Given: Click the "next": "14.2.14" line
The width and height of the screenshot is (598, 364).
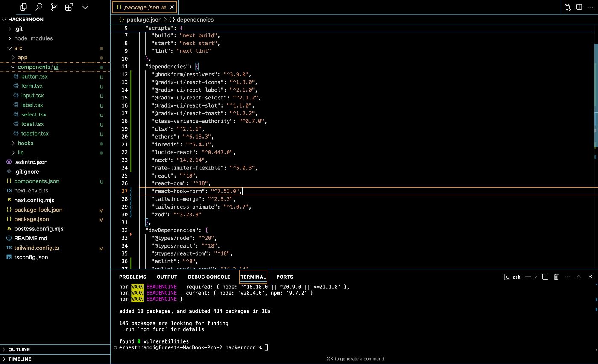Looking at the screenshot, I should pos(179,160).
